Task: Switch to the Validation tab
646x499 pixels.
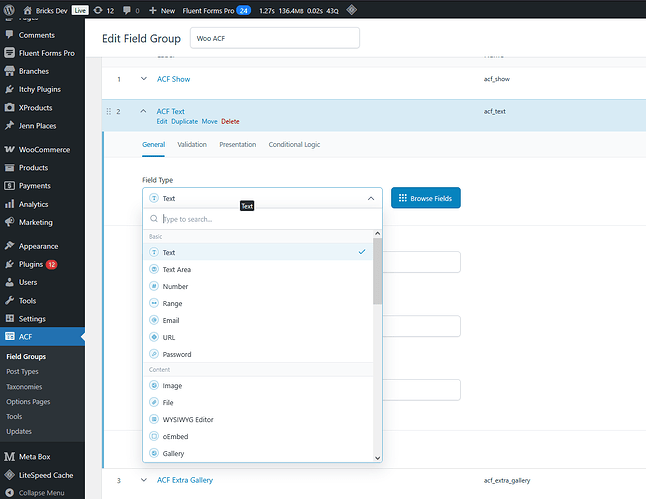Action: [192, 144]
